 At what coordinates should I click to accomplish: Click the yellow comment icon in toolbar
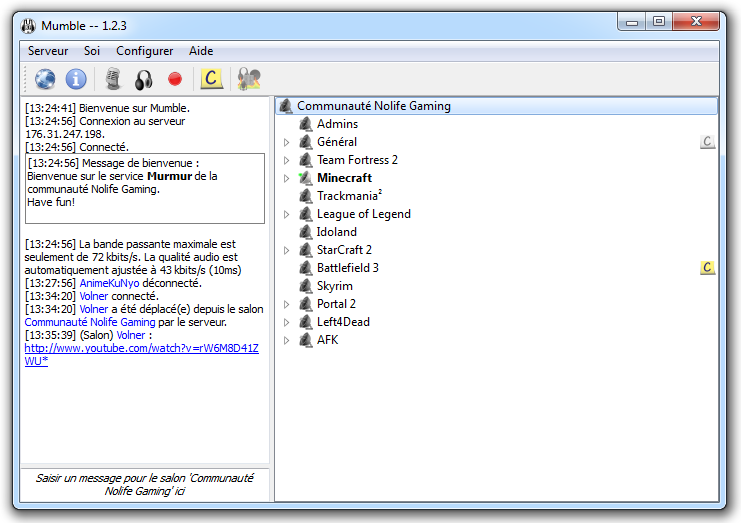click(x=211, y=79)
